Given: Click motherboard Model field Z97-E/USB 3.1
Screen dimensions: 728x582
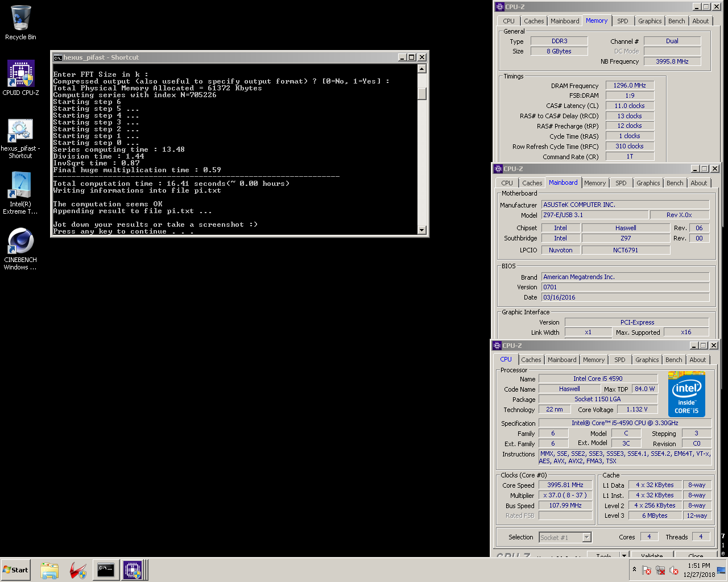Looking at the screenshot, I should point(594,215).
